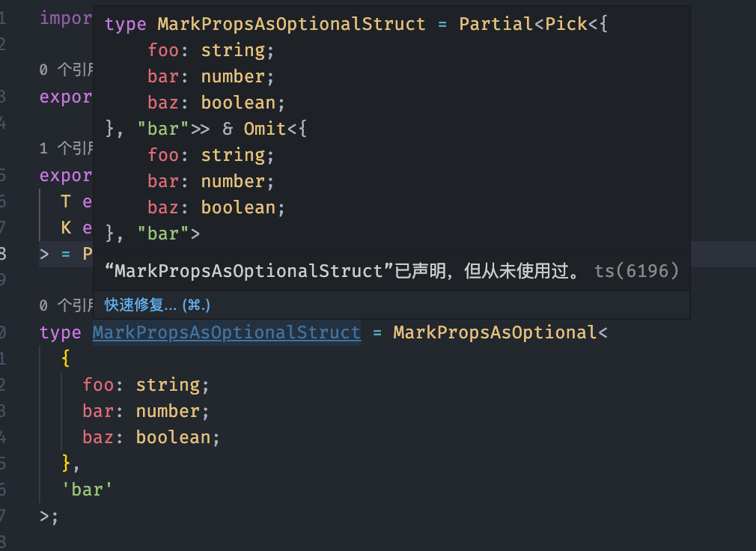Click the generic parameter K line

[76, 228]
